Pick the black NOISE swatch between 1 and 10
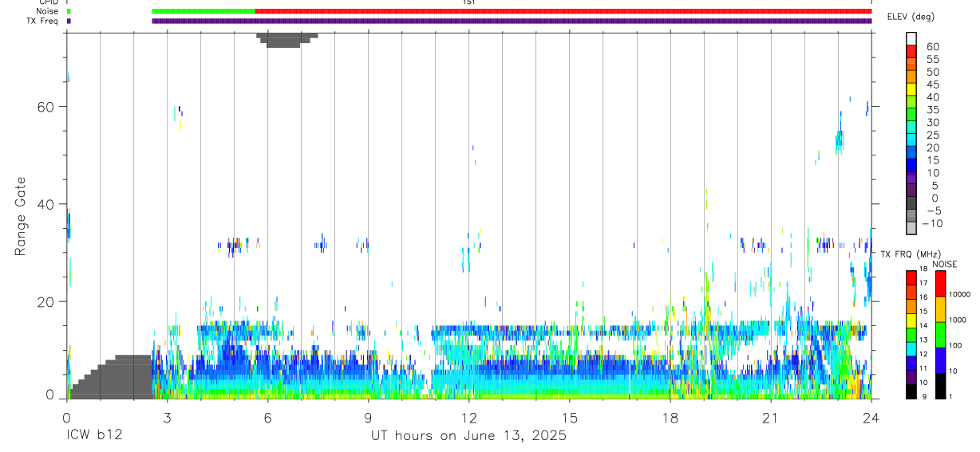 tap(940, 386)
